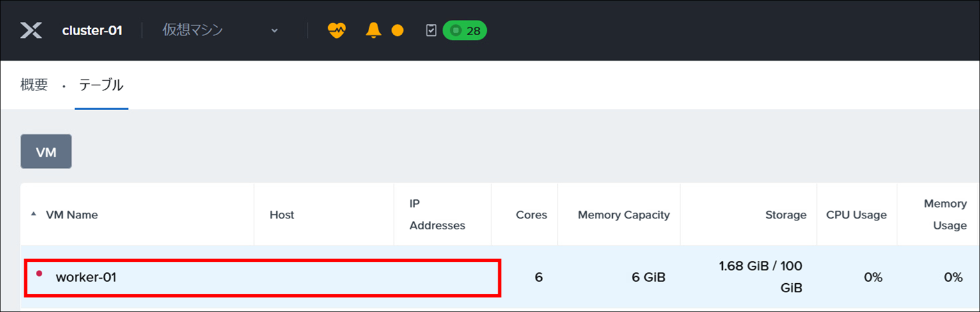Click the red power status dot of worker-01
The width and height of the screenshot is (980, 312).
(x=39, y=274)
